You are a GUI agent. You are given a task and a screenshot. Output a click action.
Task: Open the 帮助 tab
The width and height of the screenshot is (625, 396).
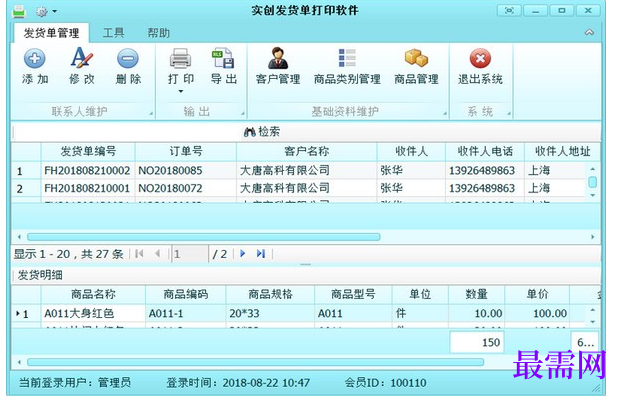pos(159,33)
